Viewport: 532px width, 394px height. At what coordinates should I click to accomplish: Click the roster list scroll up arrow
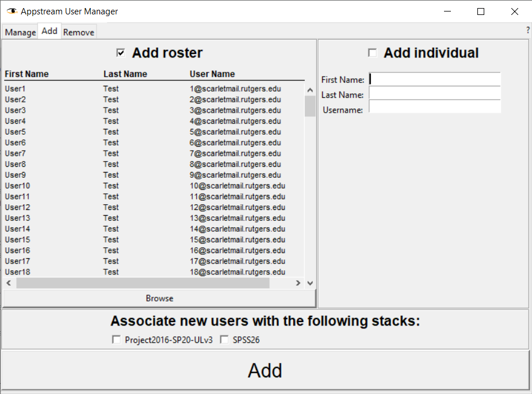tap(310, 90)
